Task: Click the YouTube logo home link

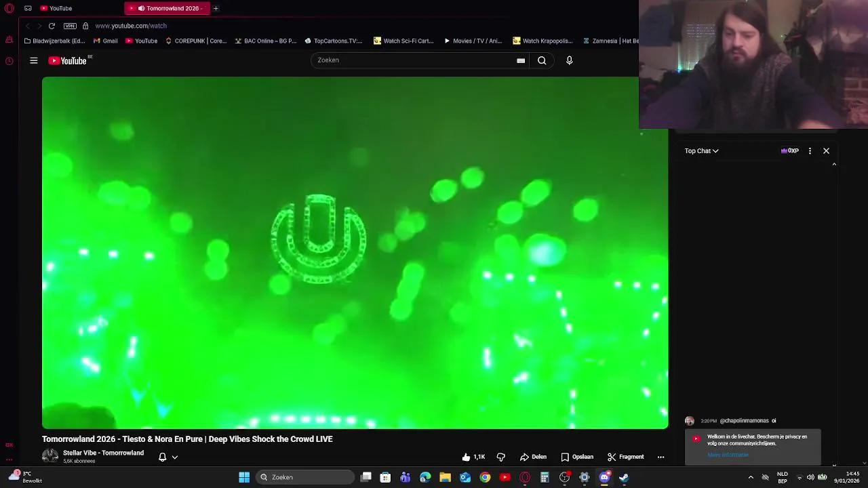Action: (68, 60)
